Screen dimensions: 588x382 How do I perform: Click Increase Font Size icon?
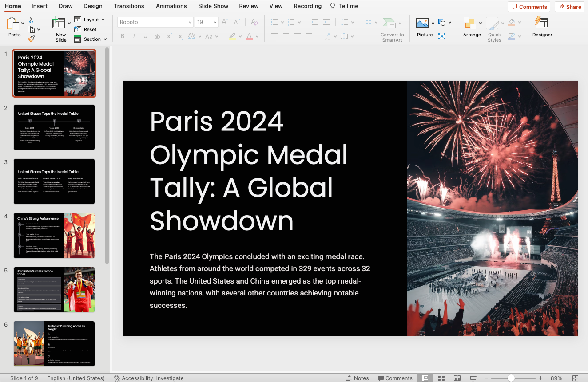(225, 22)
